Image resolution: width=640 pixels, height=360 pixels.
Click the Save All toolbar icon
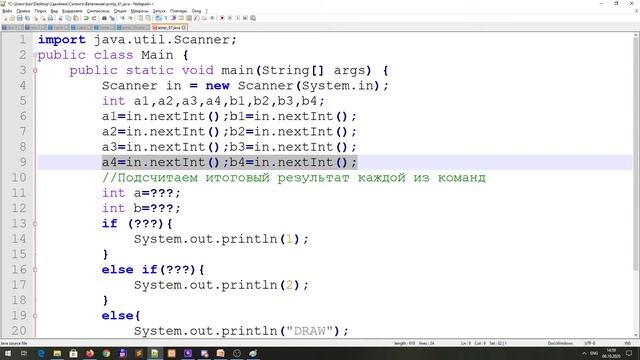(x=27, y=18)
